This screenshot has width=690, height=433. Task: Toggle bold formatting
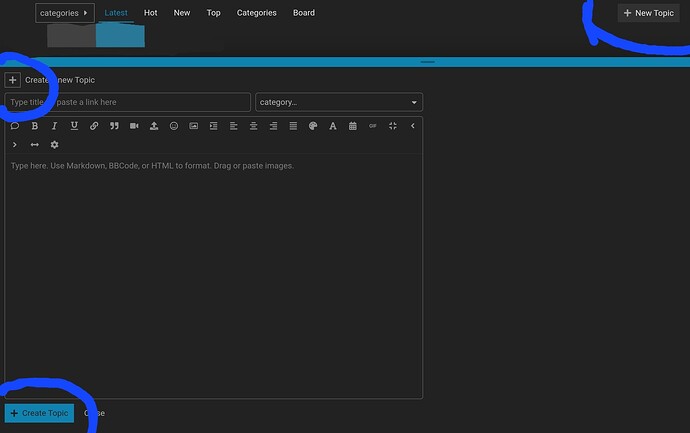coord(35,126)
